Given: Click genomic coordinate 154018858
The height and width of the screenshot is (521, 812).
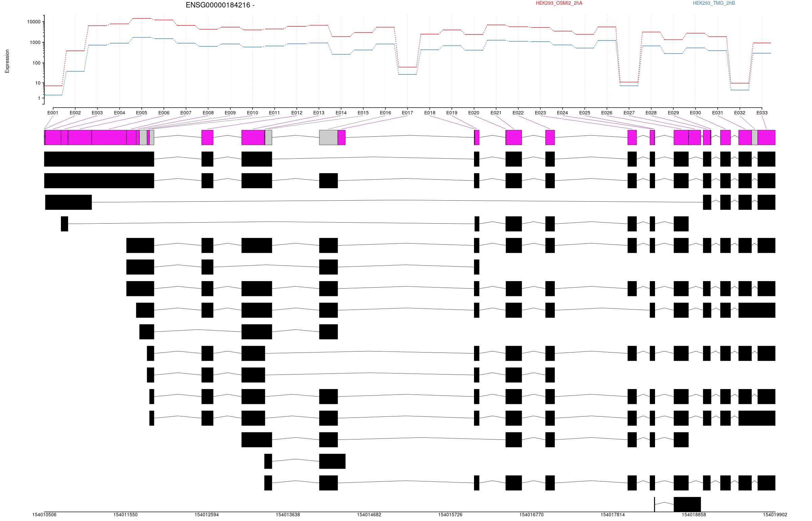Looking at the screenshot, I should (694, 515).
